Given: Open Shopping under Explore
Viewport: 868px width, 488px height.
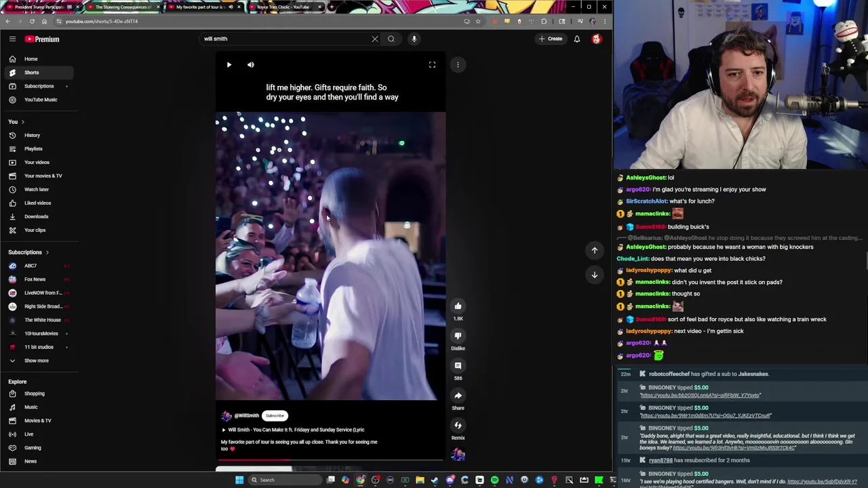Looking at the screenshot, I should [x=39, y=394].
